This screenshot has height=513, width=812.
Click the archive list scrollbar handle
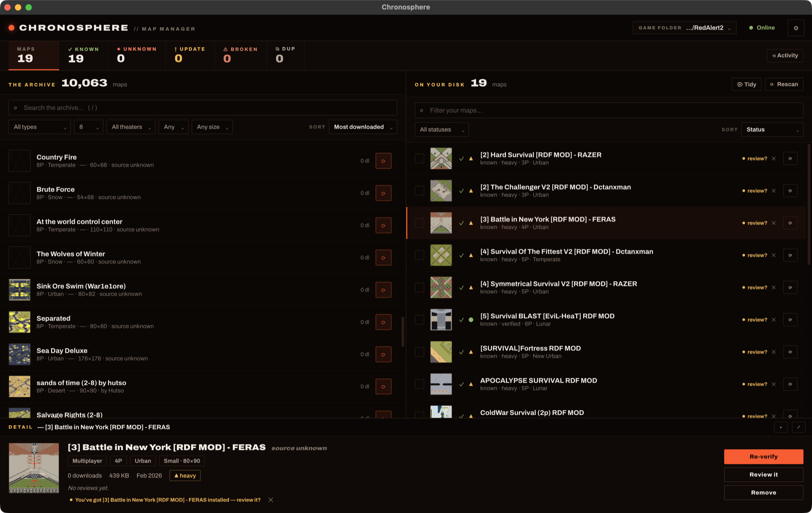click(x=403, y=332)
